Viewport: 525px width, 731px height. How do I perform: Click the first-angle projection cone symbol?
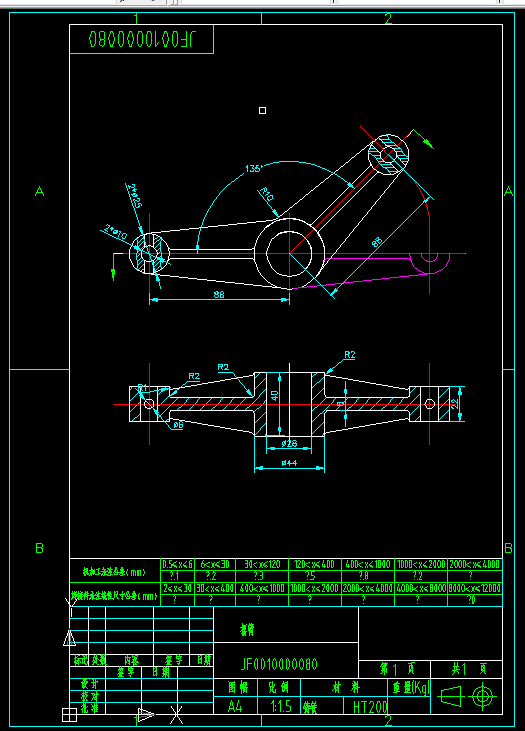click(450, 697)
